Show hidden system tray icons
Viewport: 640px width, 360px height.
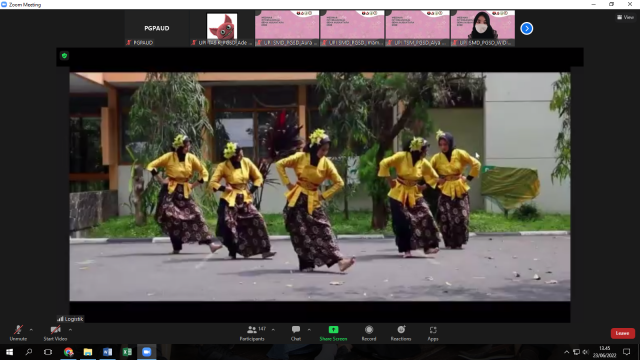click(x=567, y=352)
